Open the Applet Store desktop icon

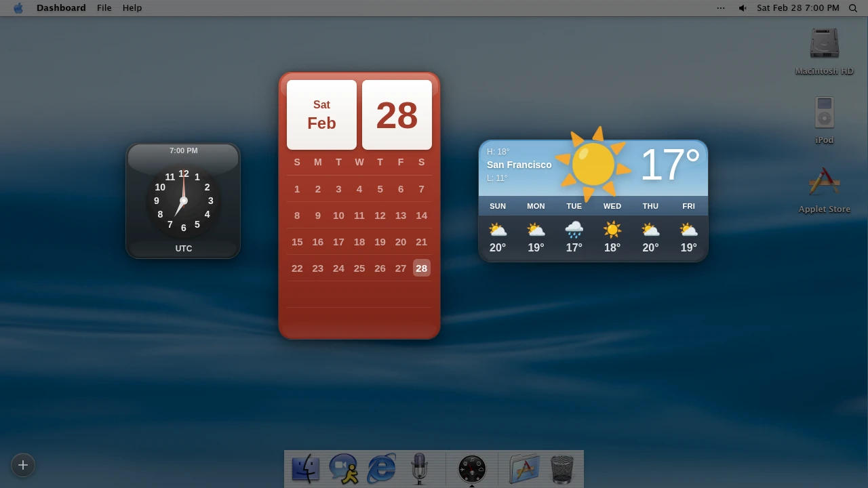tap(825, 182)
